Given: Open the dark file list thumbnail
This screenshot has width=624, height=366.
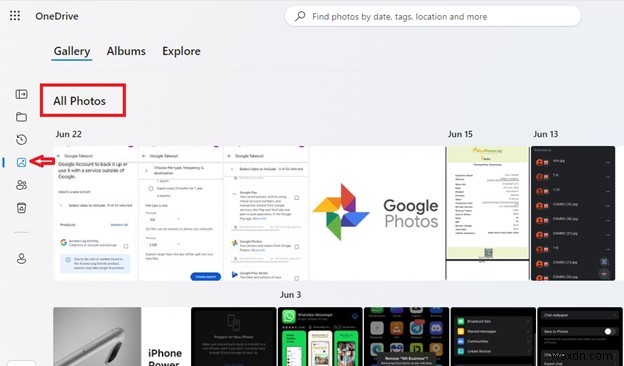Looking at the screenshot, I should (x=573, y=213).
